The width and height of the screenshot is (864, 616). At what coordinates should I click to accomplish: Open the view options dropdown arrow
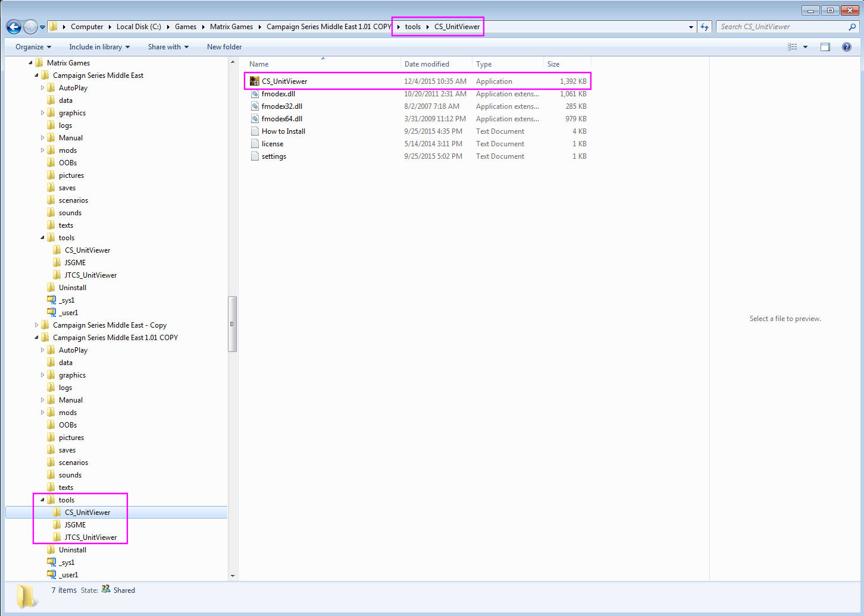[x=806, y=47]
